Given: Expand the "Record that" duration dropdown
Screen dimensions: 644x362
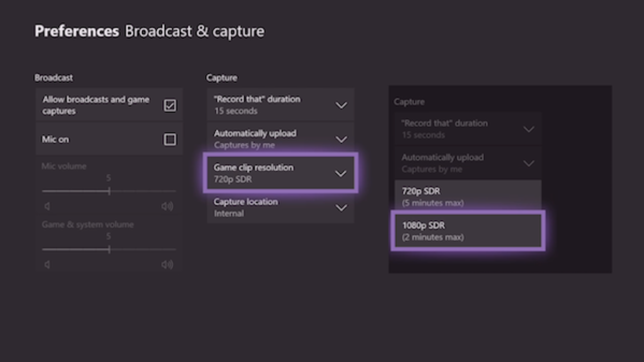Looking at the screenshot, I should pyautogui.click(x=341, y=105).
